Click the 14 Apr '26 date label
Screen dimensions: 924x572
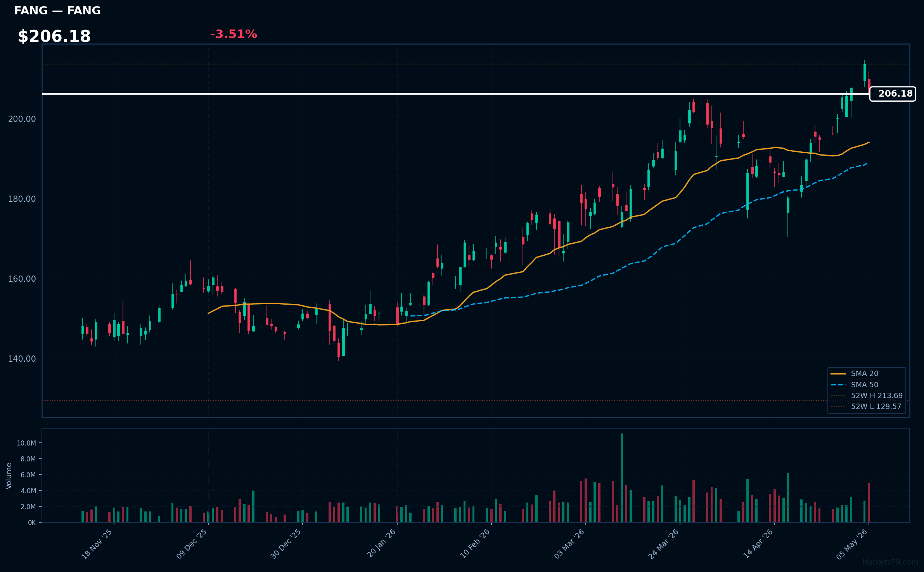[758, 544]
